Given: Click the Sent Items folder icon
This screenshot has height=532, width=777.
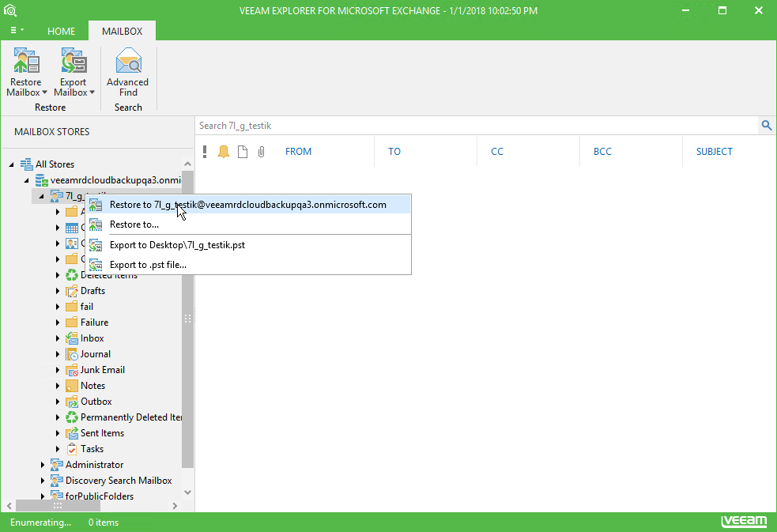Looking at the screenshot, I should [x=72, y=433].
